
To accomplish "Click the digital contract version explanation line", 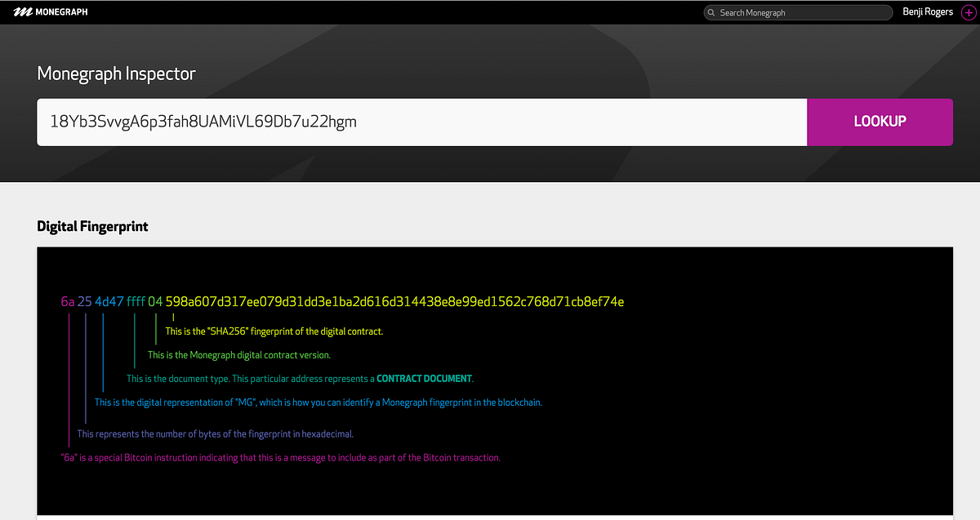I will pyautogui.click(x=239, y=355).
